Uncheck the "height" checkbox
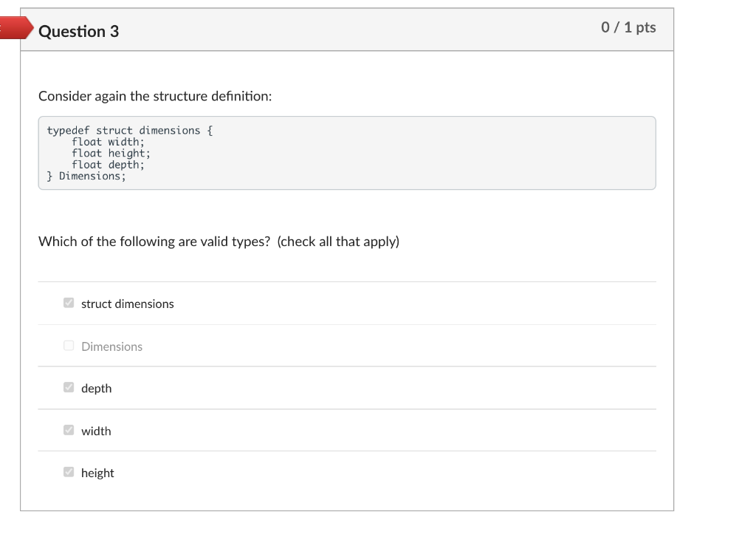756x537 pixels. coord(69,472)
